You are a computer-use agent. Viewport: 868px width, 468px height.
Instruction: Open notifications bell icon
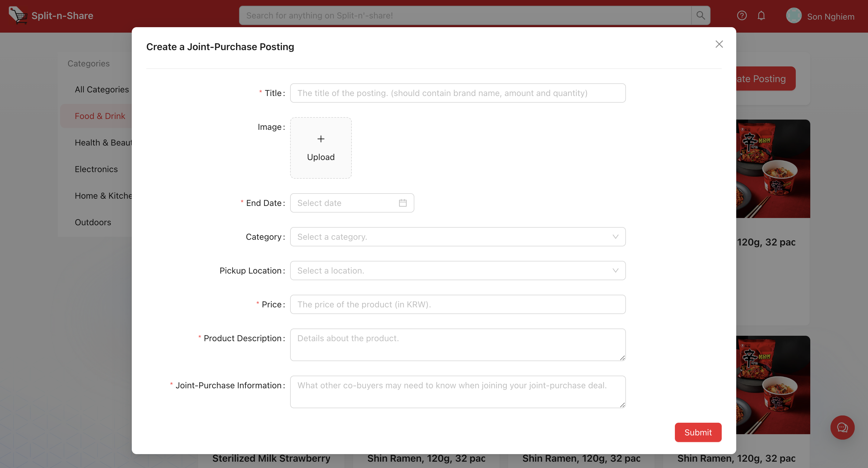pyautogui.click(x=761, y=15)
